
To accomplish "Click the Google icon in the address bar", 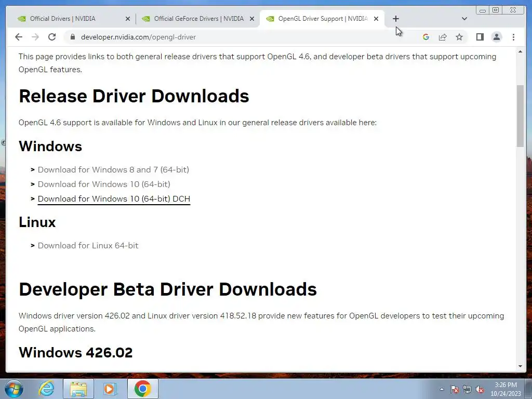I will [x=426, y=37].
